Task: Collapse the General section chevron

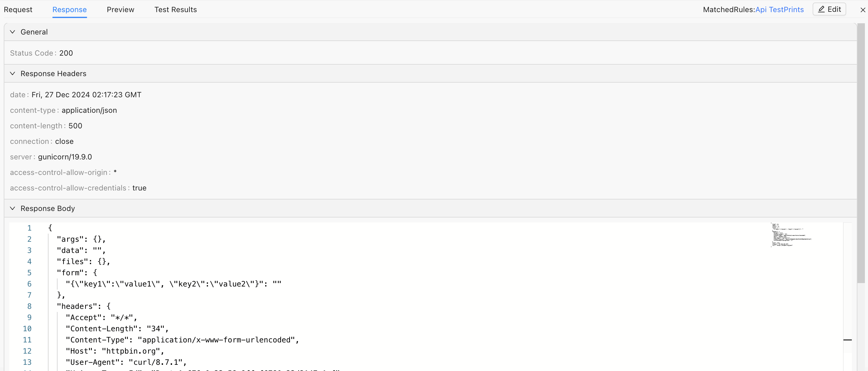Action: click(12, 32)
